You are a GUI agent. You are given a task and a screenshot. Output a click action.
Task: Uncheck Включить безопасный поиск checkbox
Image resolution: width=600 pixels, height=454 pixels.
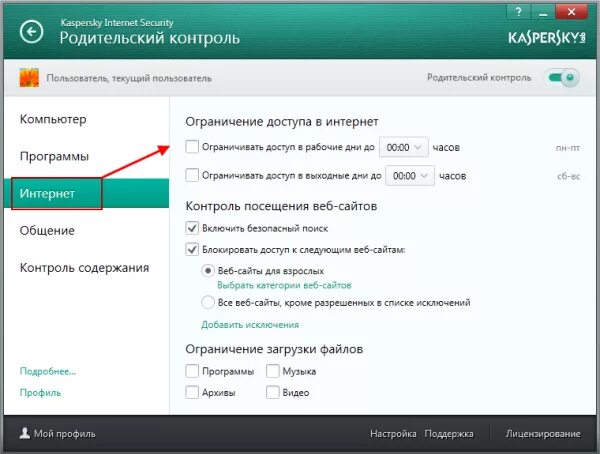(x=192, y=228)
